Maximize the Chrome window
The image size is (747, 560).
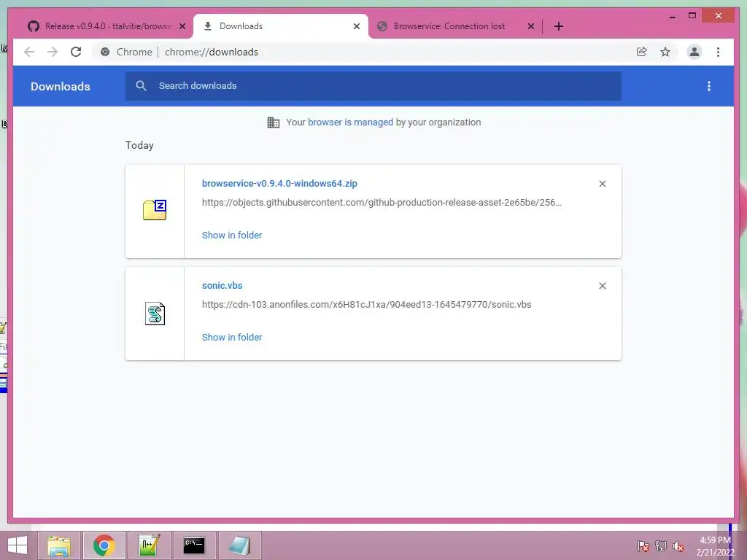pyautogui.click(x=692, y=16)
